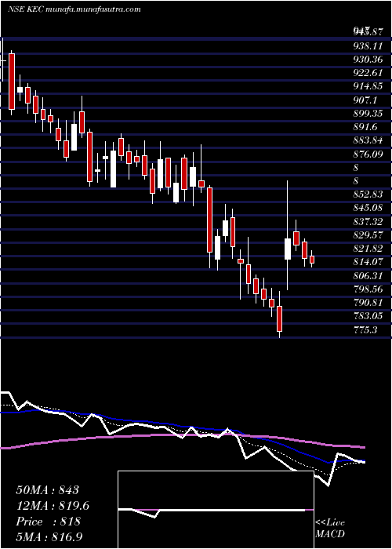392x549 pixels.
Task: Click the white candle with the tall upper wick
Action: click(x=288, y=249)
